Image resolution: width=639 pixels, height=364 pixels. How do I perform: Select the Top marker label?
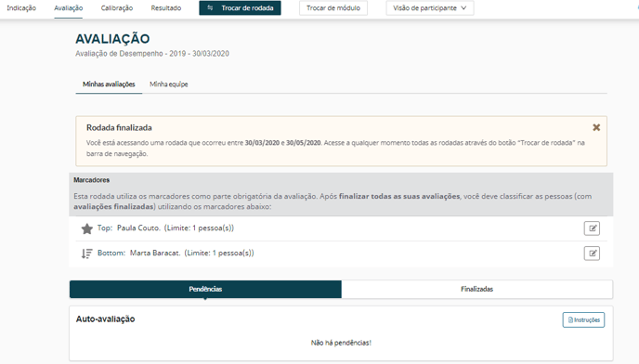(105, 227)
